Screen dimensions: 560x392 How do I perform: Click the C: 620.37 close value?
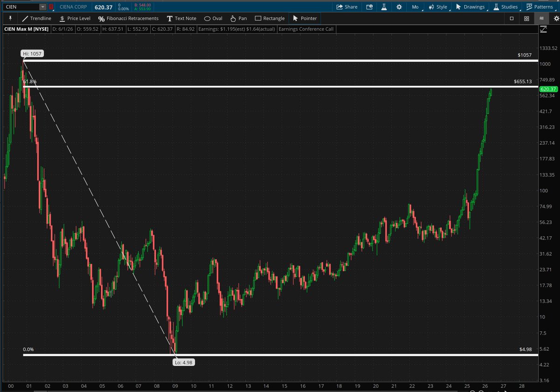click(x=163, y=29)
